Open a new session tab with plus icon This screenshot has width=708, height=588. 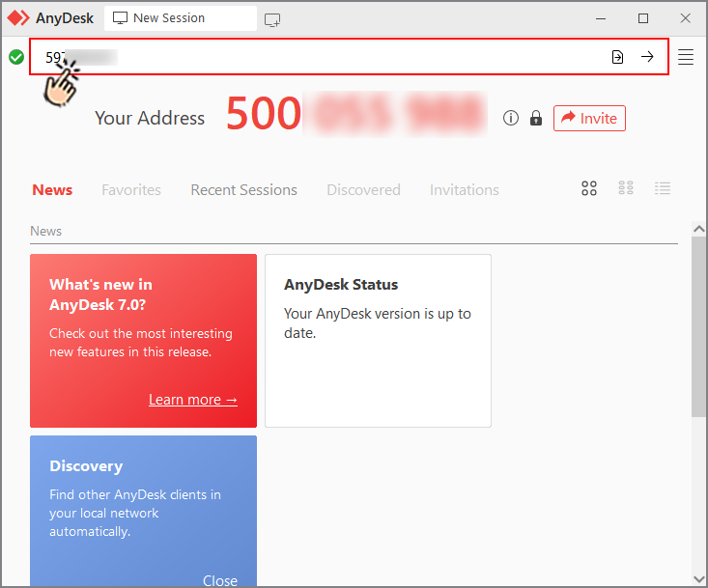tap(272, 20)
